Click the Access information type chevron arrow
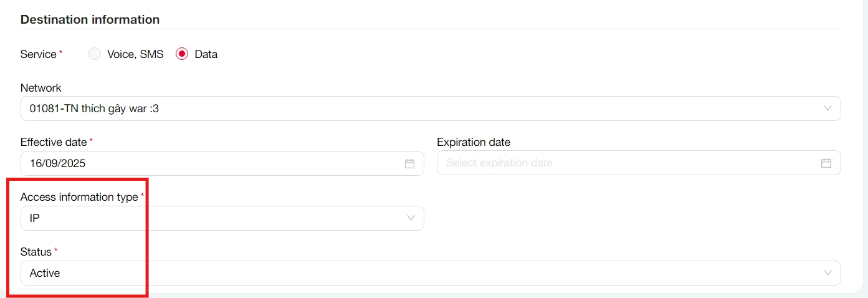The image size is (868, 298). pos(411,218)
